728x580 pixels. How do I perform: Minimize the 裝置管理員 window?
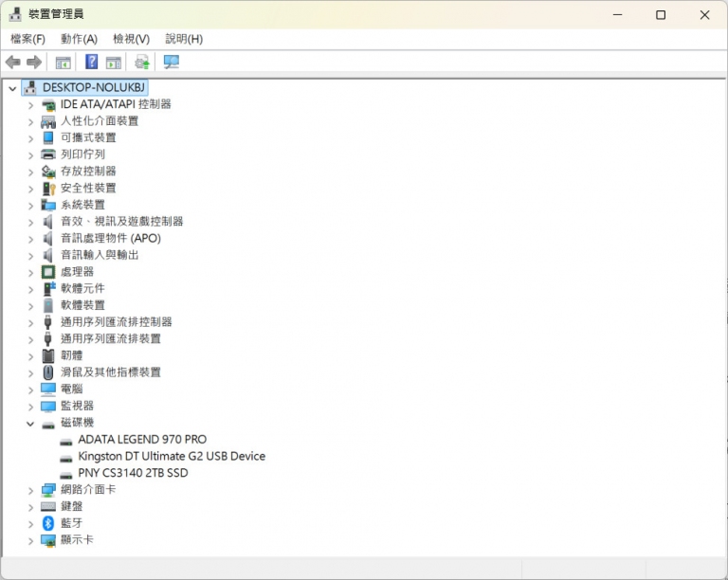click(x=617, y=15)
